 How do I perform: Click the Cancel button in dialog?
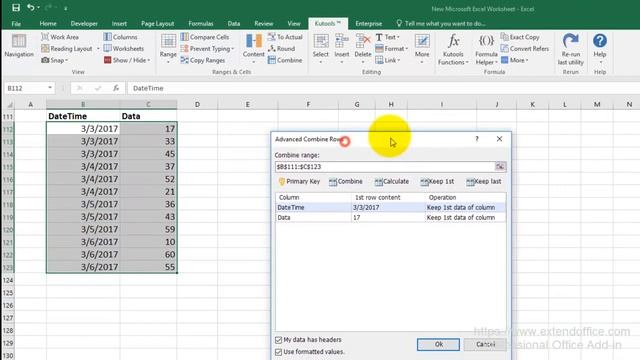(485, 344)
